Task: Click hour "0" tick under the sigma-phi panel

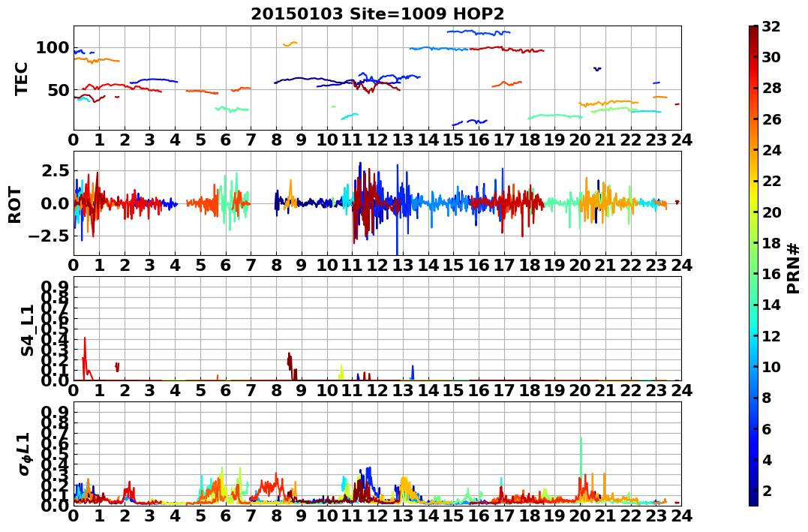Action: pyautogui.click(x=74, y=515)
